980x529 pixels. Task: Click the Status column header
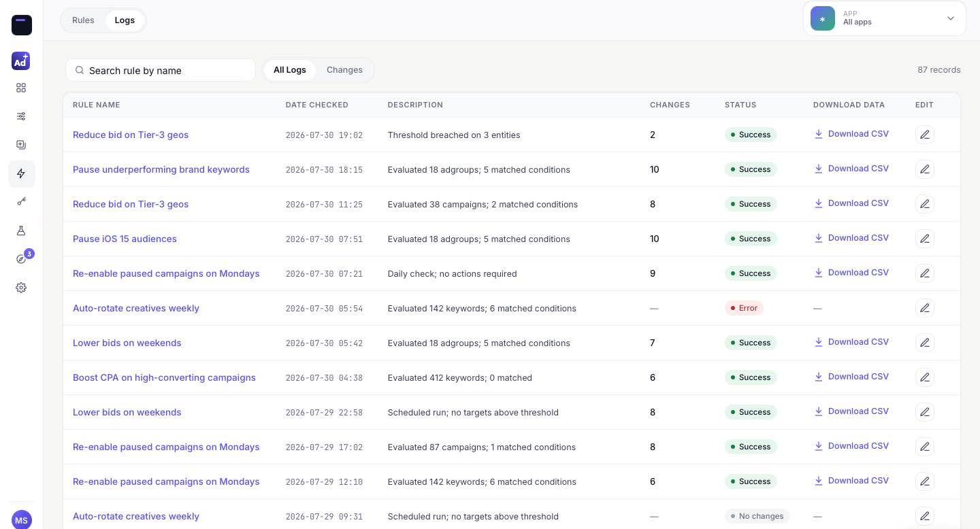tap(740, 105)
